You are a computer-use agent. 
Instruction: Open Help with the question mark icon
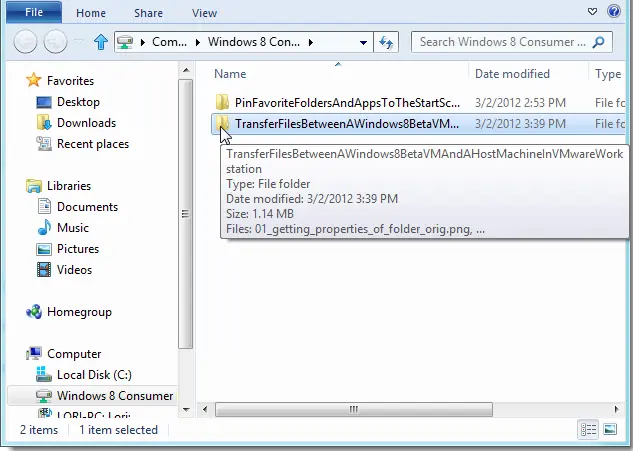pyautogui.click(x=614, y=11)
